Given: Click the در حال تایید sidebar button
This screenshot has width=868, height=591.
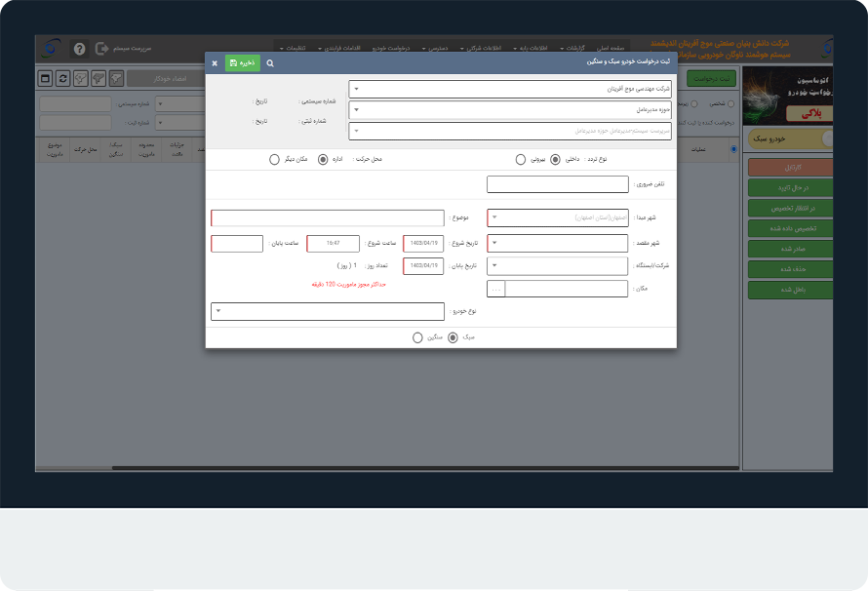Looking at the screenshot, I should click(790, 187).
